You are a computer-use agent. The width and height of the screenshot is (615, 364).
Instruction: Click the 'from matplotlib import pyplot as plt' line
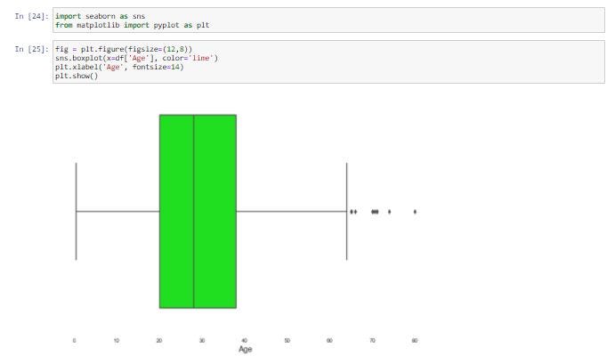click(x=133, y=25)
